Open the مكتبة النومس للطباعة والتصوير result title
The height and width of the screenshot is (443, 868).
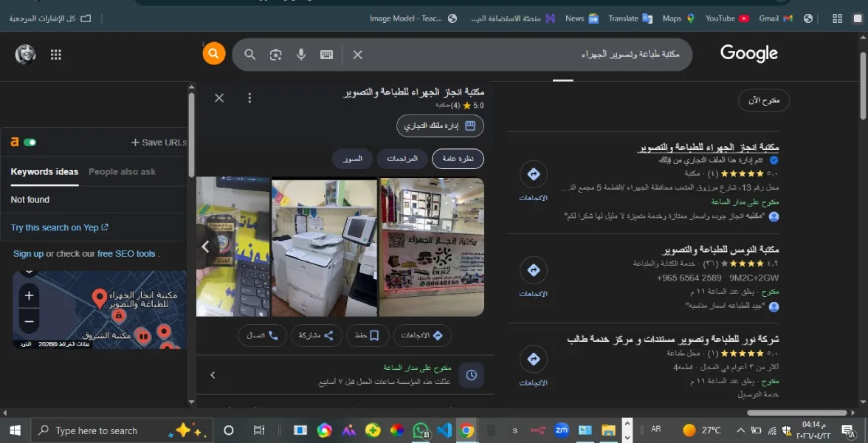click(x=720, y=250)
